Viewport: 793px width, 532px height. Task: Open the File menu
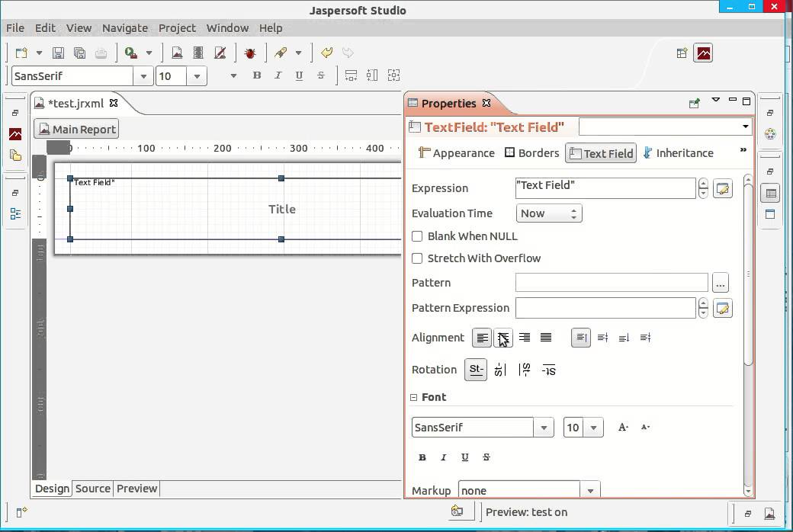point(15,27)
